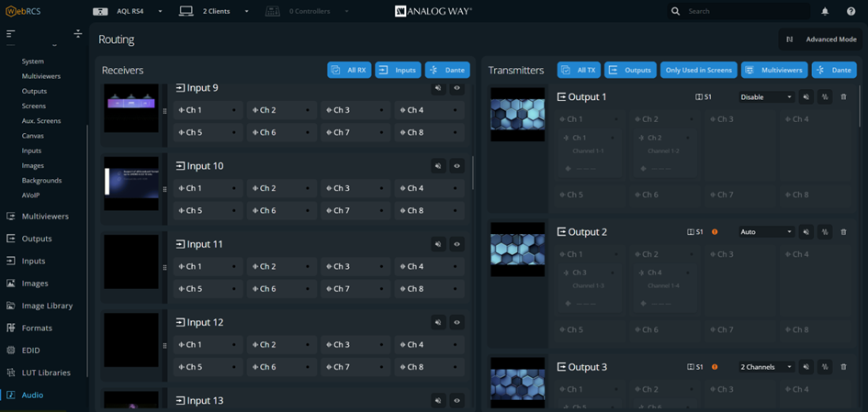868x412 pixels.
Task: Open the help question mark icon
Action: click(851, 12)
